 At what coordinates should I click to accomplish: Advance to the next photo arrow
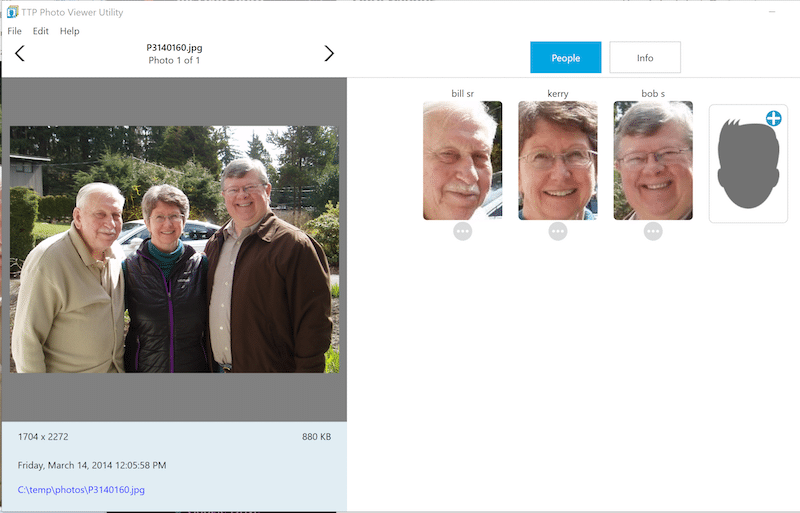[329, 53]
